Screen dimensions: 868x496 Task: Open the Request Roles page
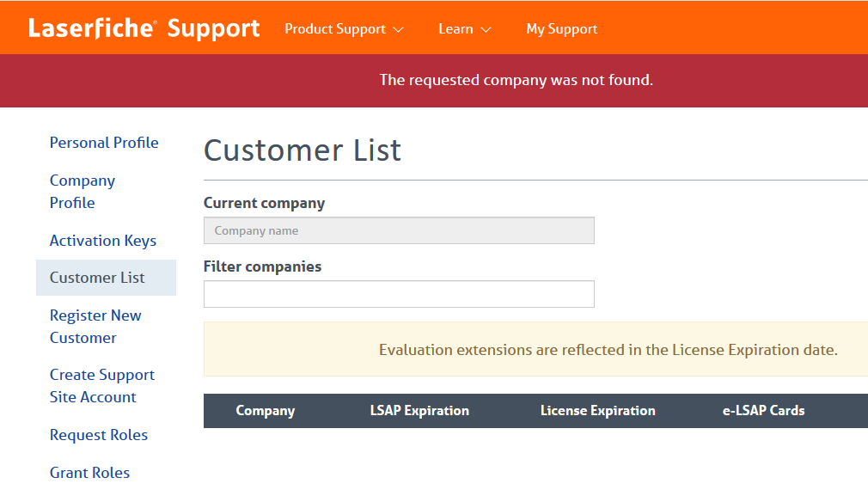[99, 435]
